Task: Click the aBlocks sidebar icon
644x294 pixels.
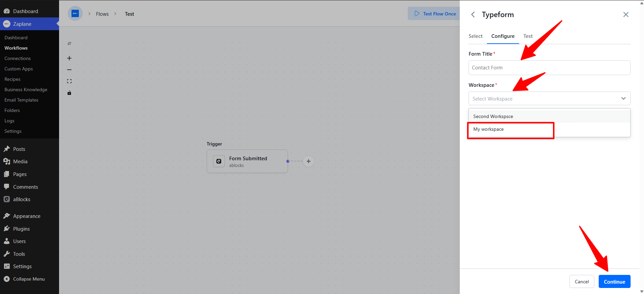Action: pos(7,199)
